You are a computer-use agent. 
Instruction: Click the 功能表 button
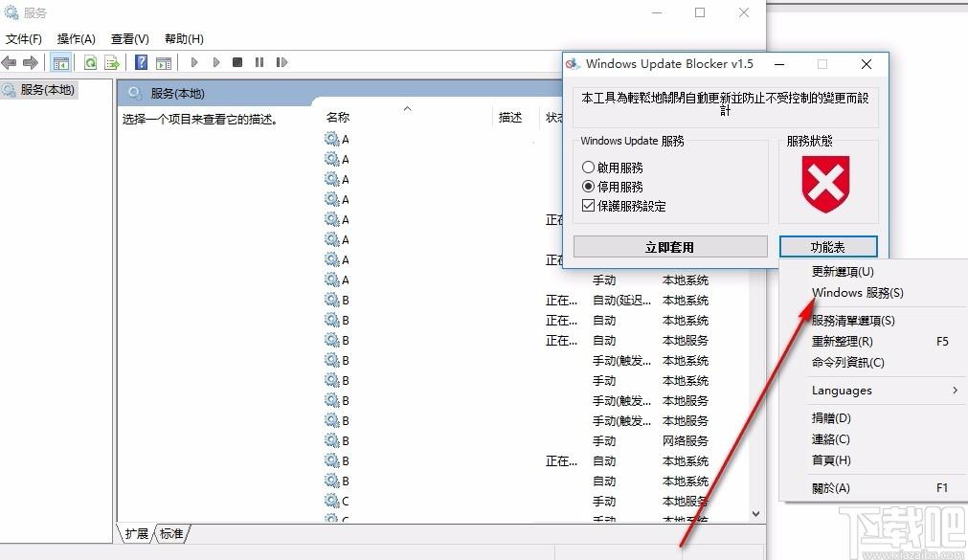(828, 247)
